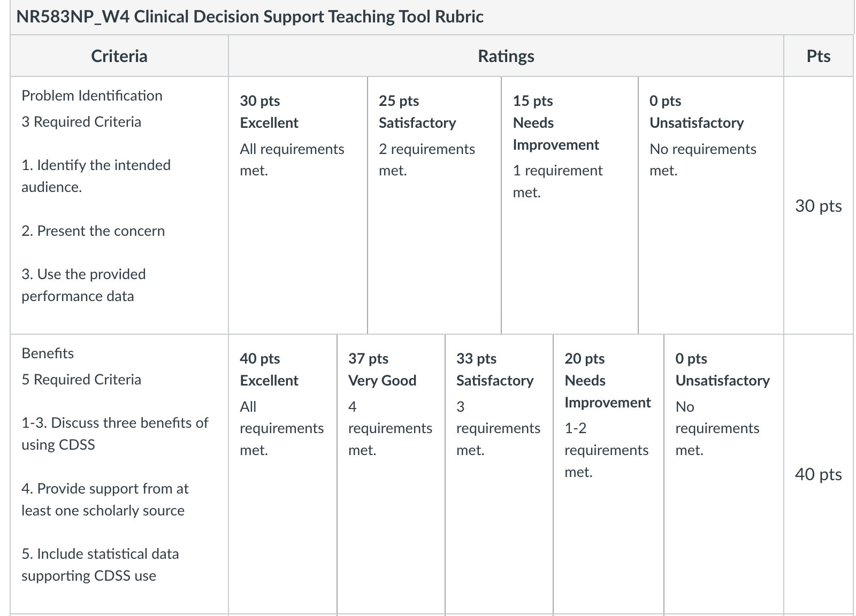
Task: Click the Problem Identification criterion title
Action: (x=92, y=96)
